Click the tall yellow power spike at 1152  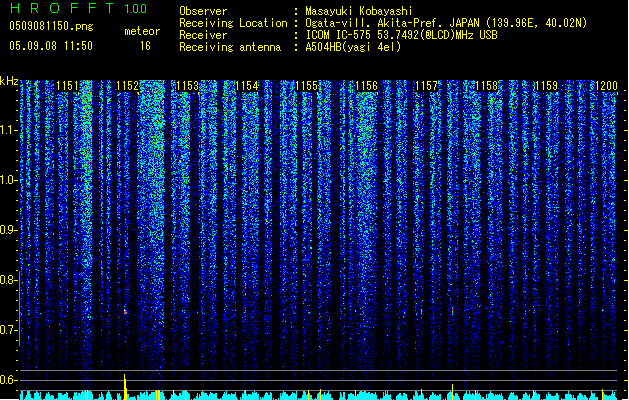click(125, 387)
